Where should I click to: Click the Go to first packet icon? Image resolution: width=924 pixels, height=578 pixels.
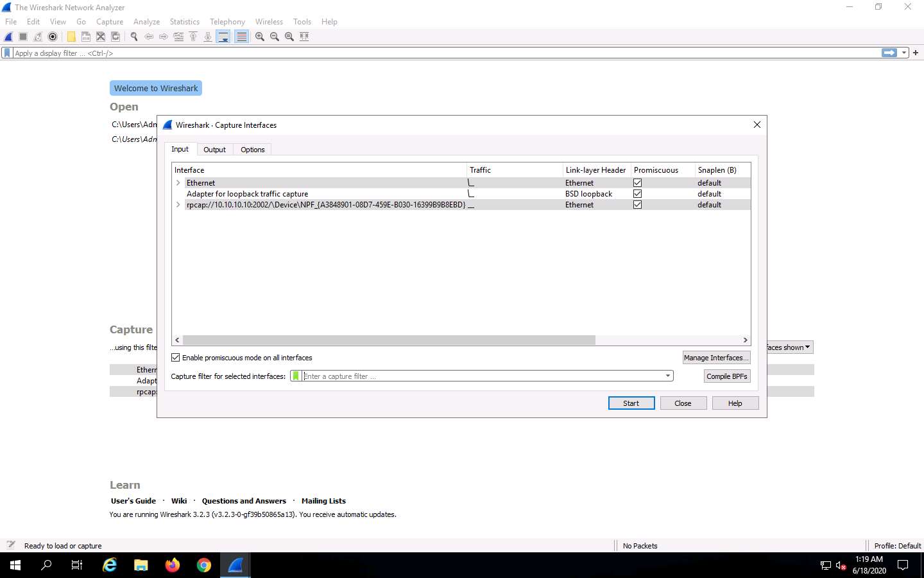tap(193, 37)
